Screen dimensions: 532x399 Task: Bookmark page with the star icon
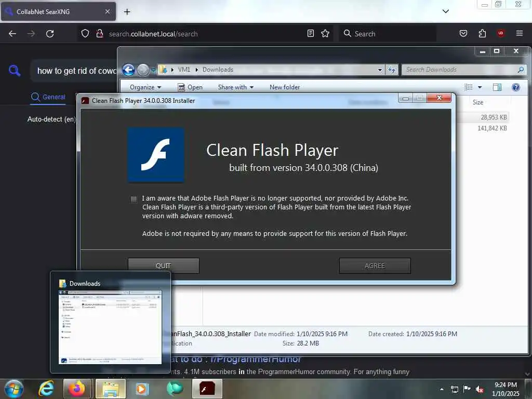pyautogui.click(x=325, y=33)
